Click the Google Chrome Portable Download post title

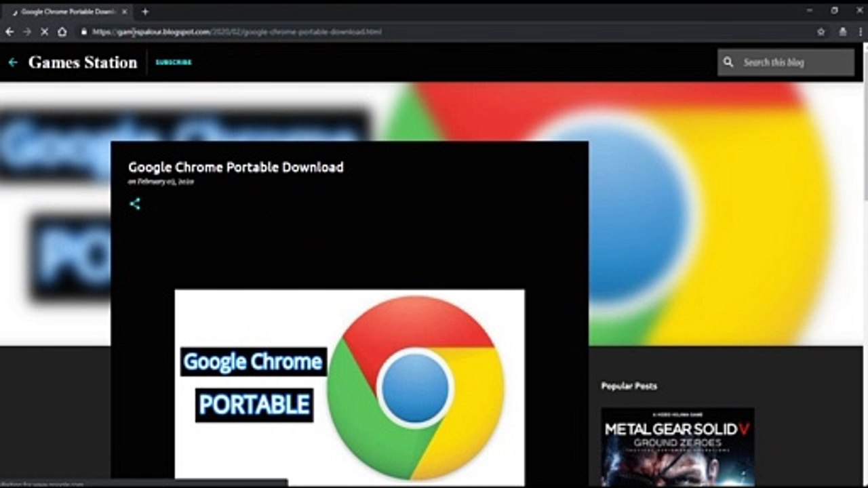click(x=236, y=167)
